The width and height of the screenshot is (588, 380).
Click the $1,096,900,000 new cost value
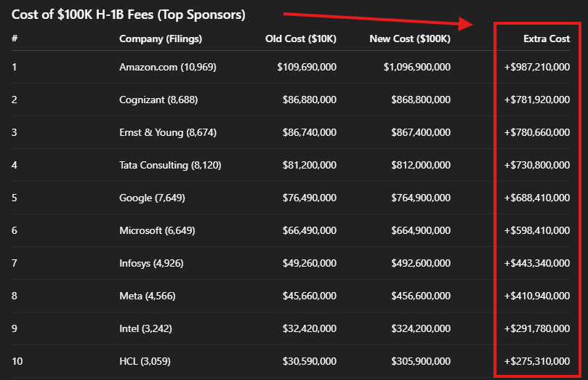tap(417, 67)
